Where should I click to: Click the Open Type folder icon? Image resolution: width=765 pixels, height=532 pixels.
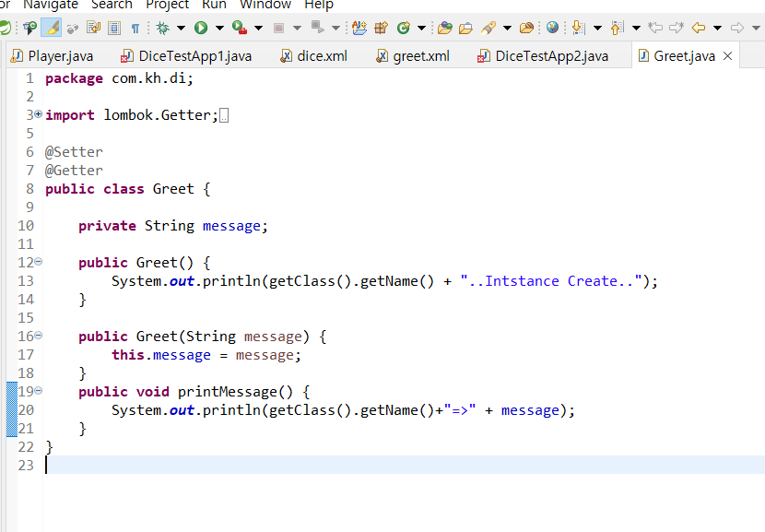tap(445, 28)
